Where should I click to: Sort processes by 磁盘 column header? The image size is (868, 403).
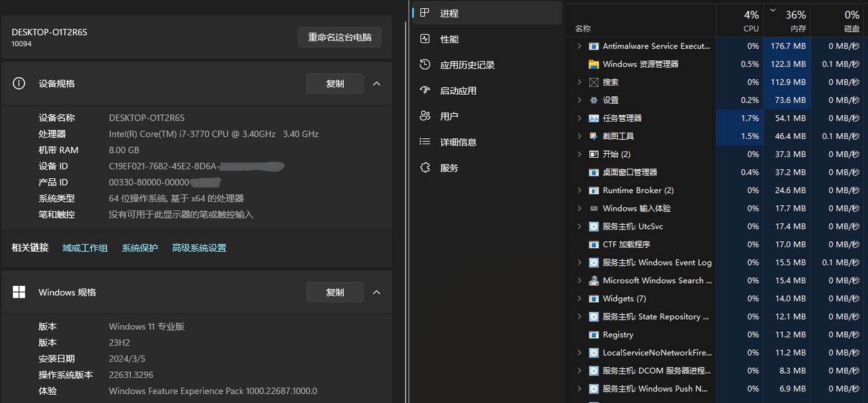(839, 21)
